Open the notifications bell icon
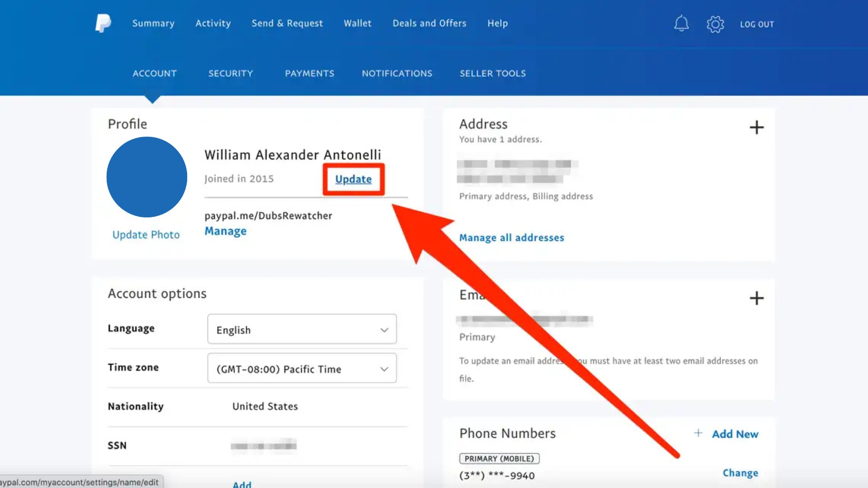This screenshot has height=488, width=868. click(x=681, y=23)
